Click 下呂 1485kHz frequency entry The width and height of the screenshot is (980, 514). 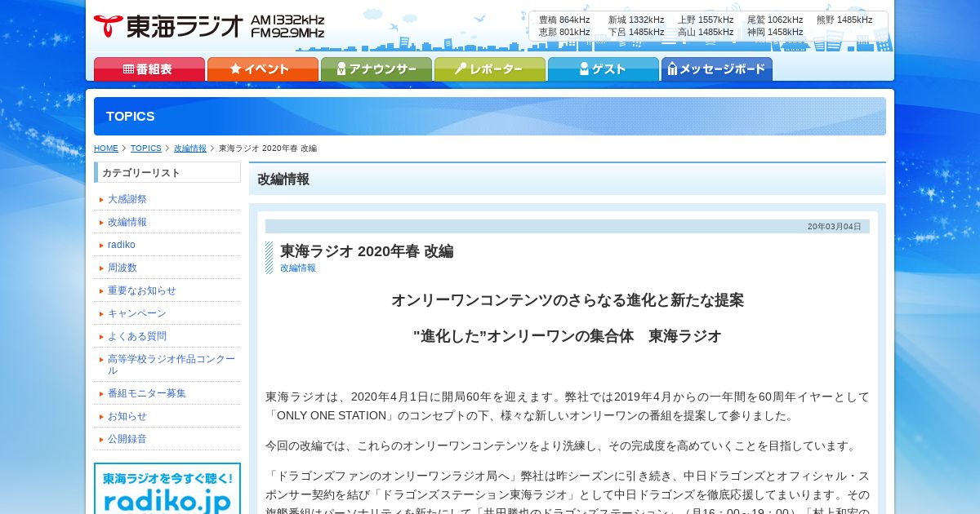point(636,32)
